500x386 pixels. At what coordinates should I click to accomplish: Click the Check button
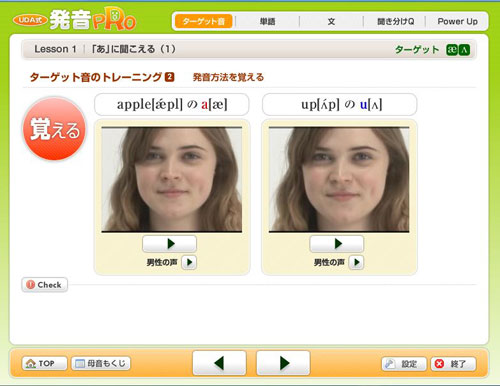tap(45, 285)
